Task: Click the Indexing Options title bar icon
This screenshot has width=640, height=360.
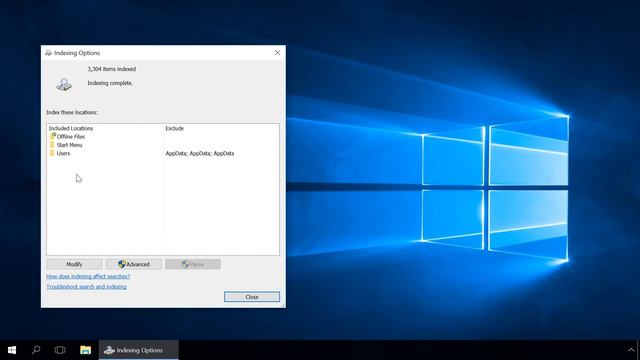Action: pos(49,53)
